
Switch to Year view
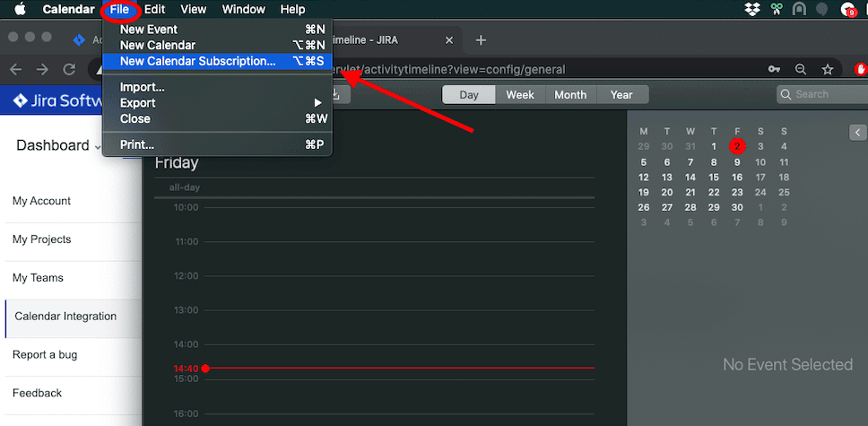point(621,95)
